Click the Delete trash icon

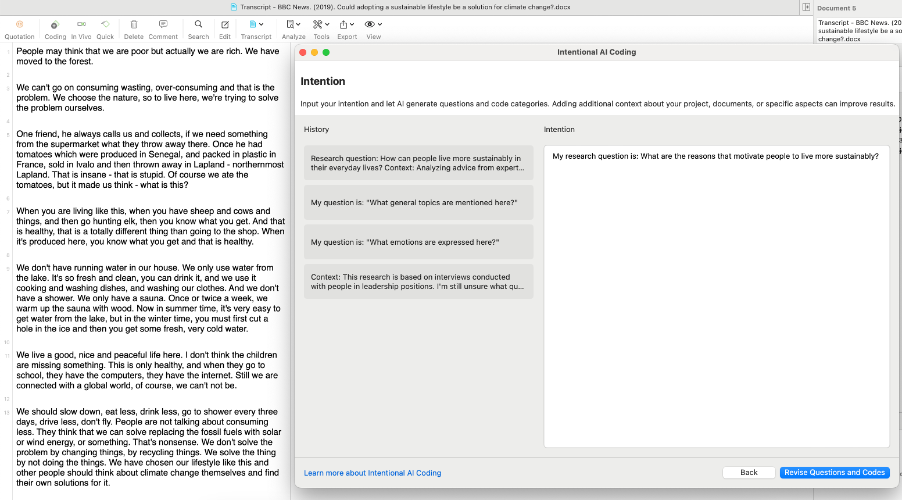134,24
